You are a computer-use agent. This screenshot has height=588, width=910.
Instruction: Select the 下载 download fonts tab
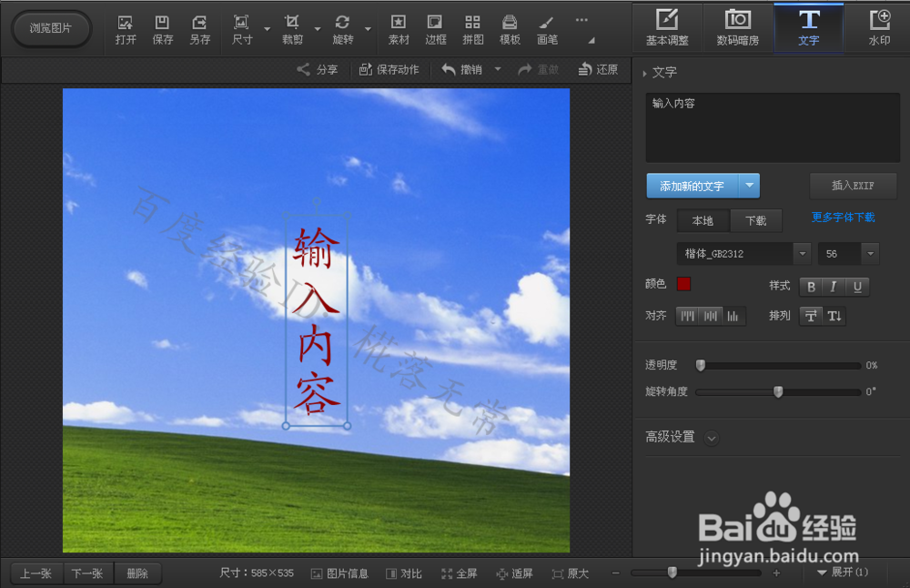(x=755, y=220)
